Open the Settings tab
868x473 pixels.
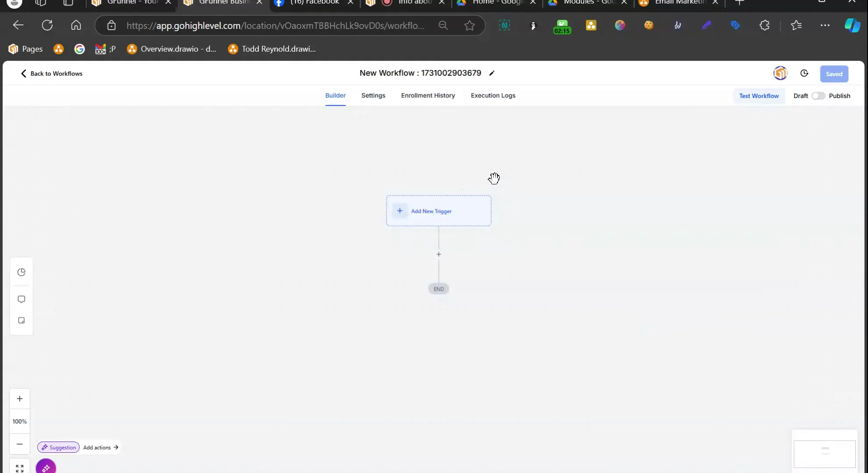pos(373,95)
